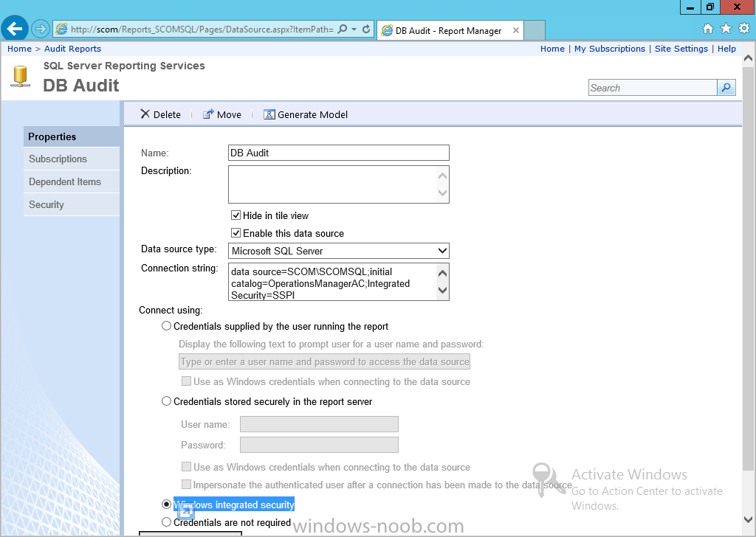Open a new browser tab
Screen dimensions: 756x537
coord(535,30)
